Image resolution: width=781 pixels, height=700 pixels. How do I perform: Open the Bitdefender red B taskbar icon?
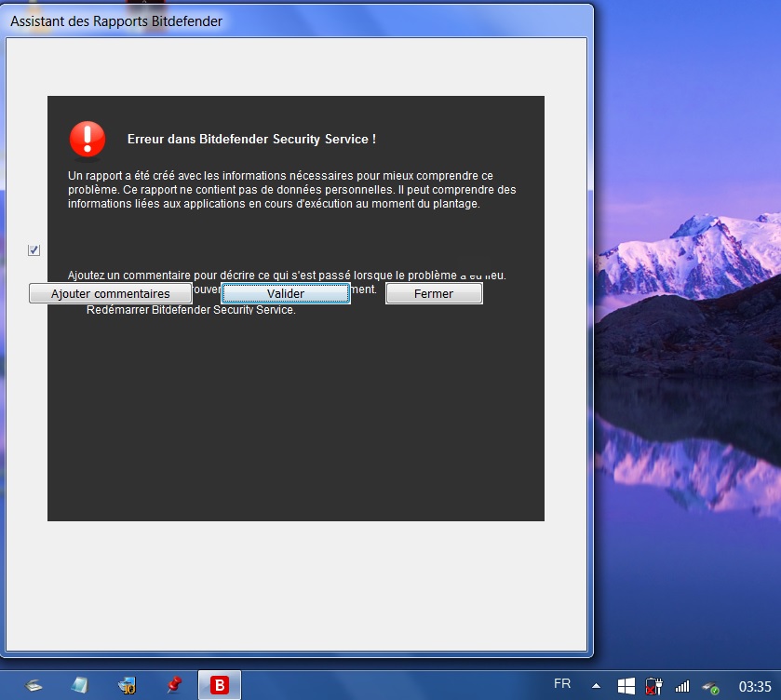[220, 685]
